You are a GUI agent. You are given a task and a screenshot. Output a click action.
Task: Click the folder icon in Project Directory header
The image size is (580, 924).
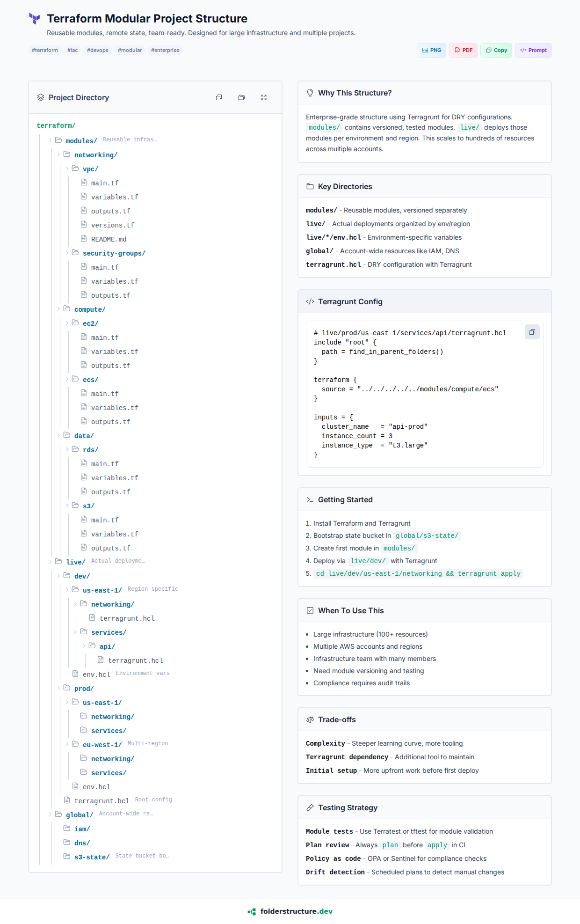click(241, 97)
